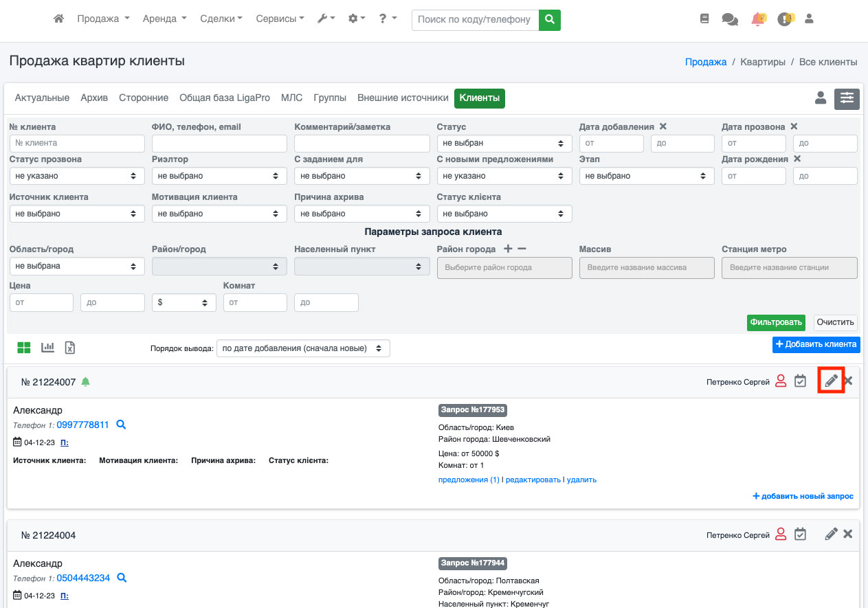The height and width of the screenshot is (608, 868).
Task: Click the добавить новый запрос link
Action: point(803,496)
